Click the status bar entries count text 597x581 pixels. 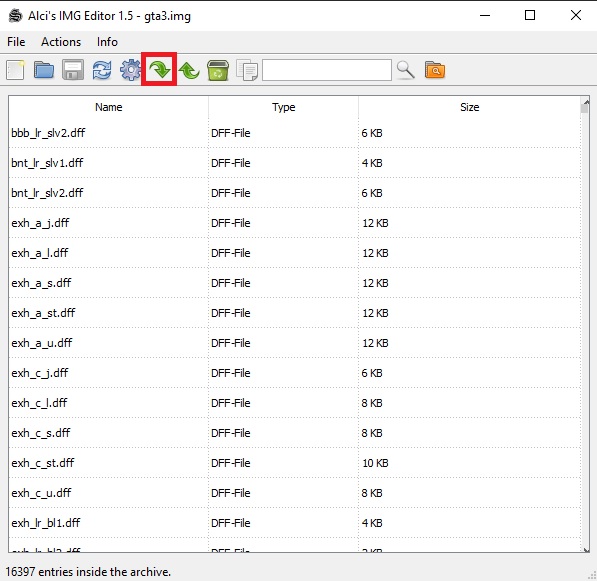(x=88, y=572)
